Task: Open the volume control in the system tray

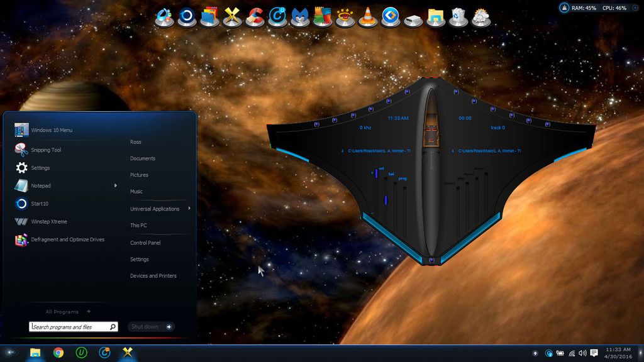Action: 582,353
